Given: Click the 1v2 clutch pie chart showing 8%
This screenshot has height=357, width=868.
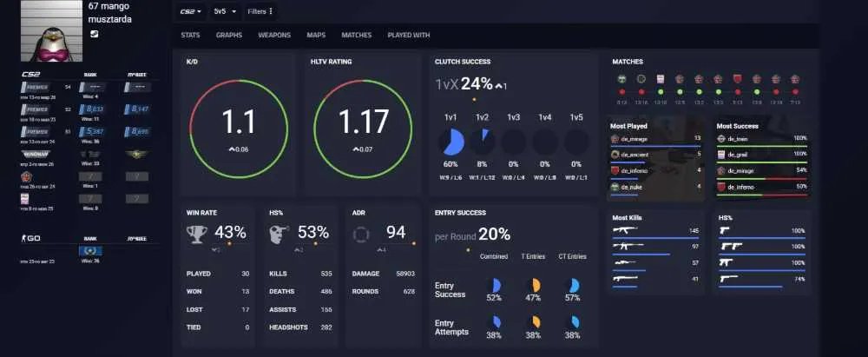Looking at the screenshot, I should (482, 142).
